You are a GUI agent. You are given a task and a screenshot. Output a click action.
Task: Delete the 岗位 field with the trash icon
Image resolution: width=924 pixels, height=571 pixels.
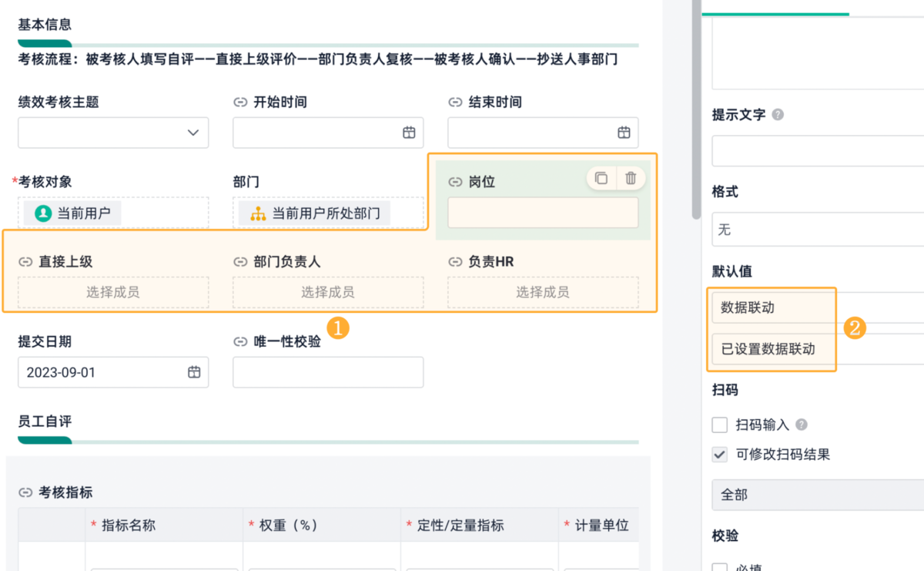tap(631, 178)
